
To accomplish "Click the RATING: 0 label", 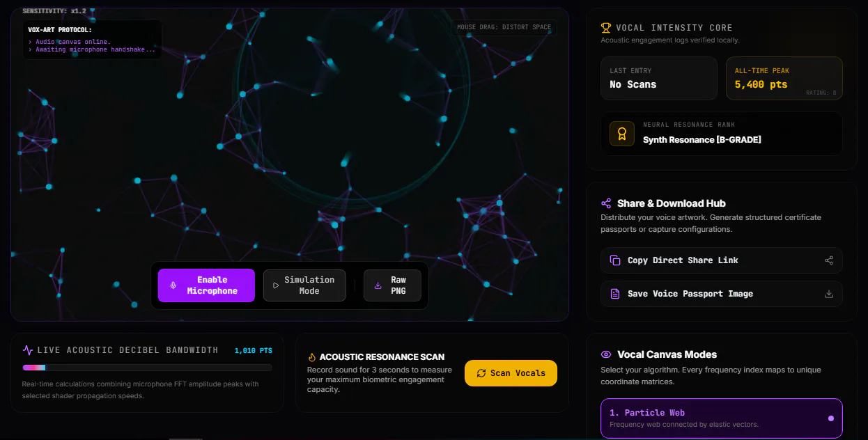I will (x=821, y=93).
